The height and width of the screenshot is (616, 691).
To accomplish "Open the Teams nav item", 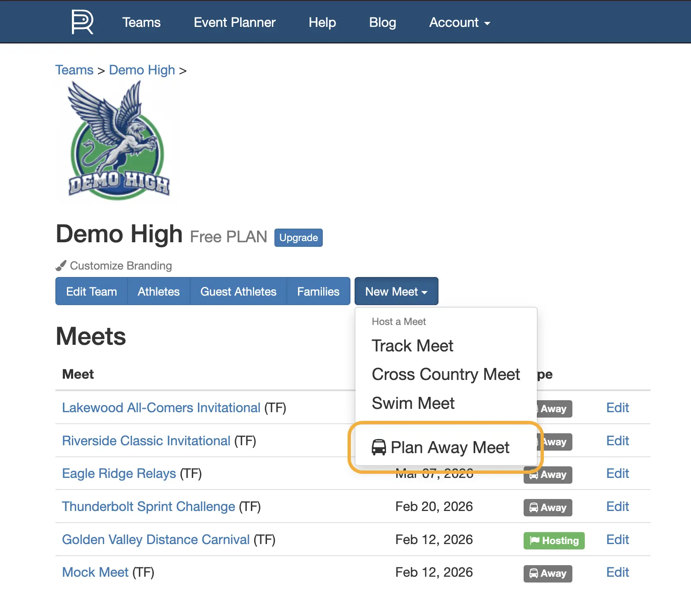I will (x=141, y=22).
